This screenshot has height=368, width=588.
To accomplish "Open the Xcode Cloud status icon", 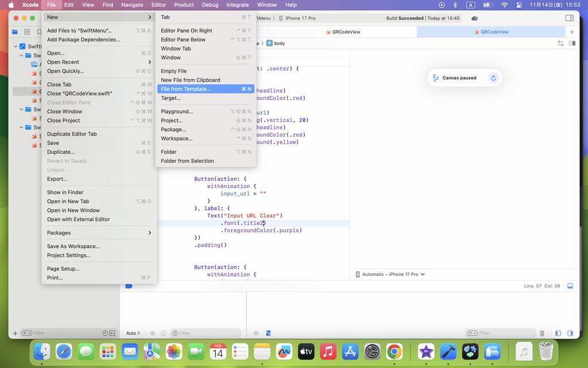I will (x=474, y=18).
